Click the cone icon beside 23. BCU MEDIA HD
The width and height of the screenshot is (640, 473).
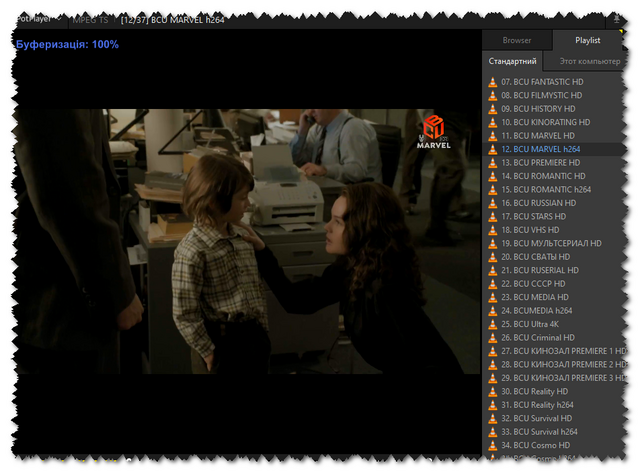pyautogui.click(x=493, y=297)
